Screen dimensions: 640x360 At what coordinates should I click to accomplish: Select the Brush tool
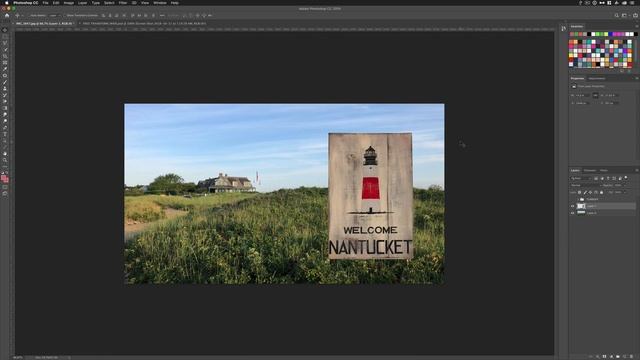(x=5, y=82)
